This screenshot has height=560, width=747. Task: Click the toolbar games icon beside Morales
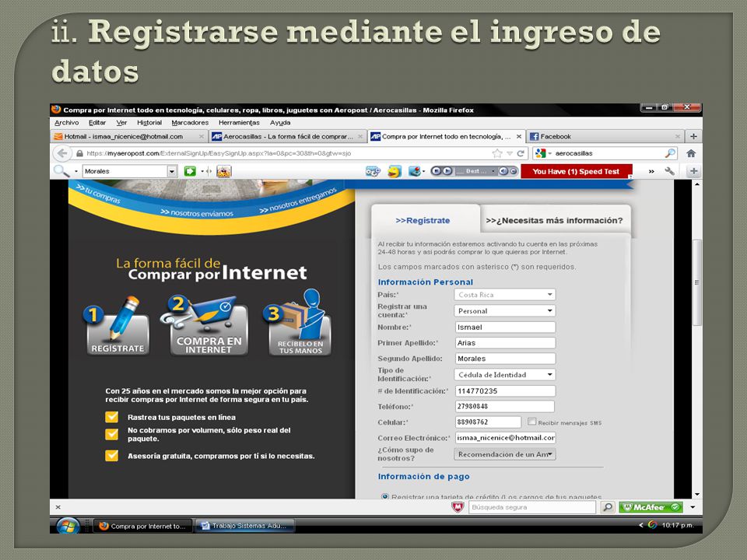pos(224,171)
